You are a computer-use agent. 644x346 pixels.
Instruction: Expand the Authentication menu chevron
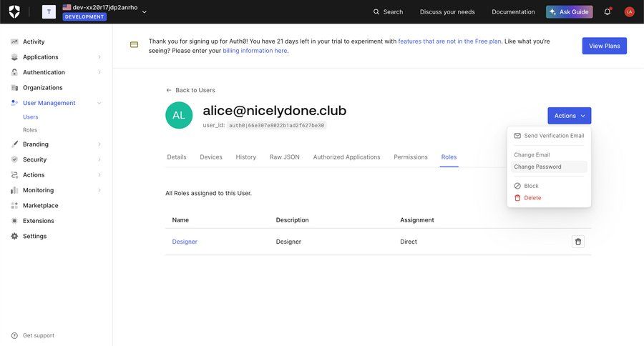tap(99, 72)
